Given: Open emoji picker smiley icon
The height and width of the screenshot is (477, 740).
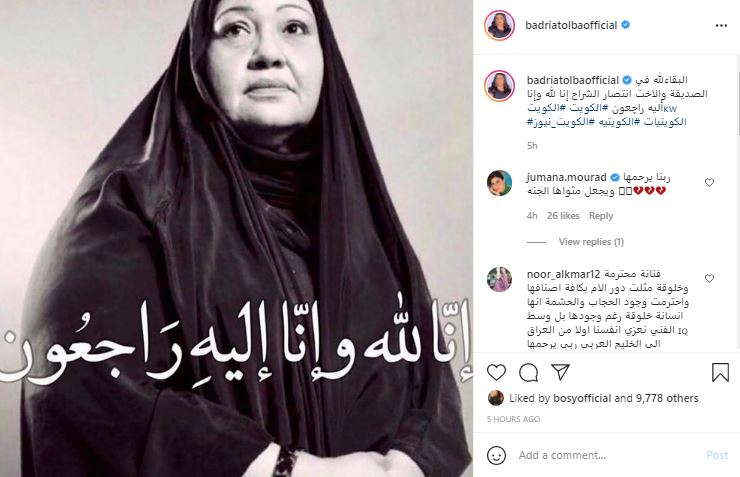Looking at the screenshot, I should [496, 455].
